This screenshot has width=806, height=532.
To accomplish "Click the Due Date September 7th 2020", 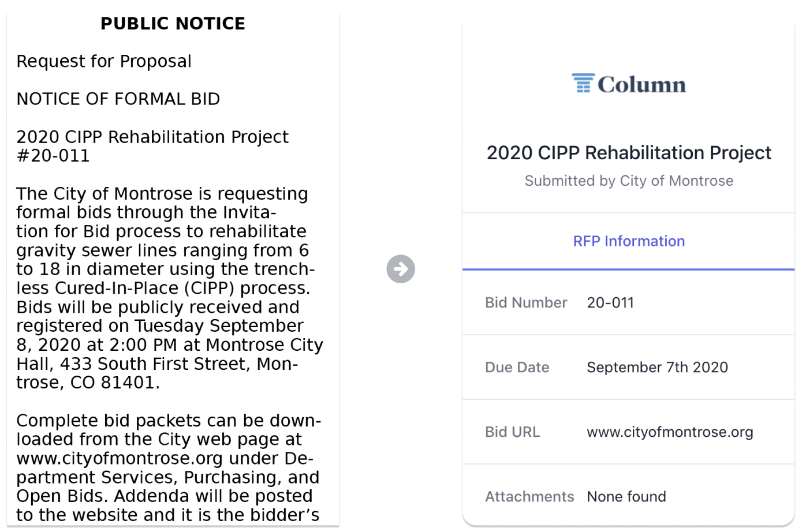I will pyautogui.click(x=657, y=367).
